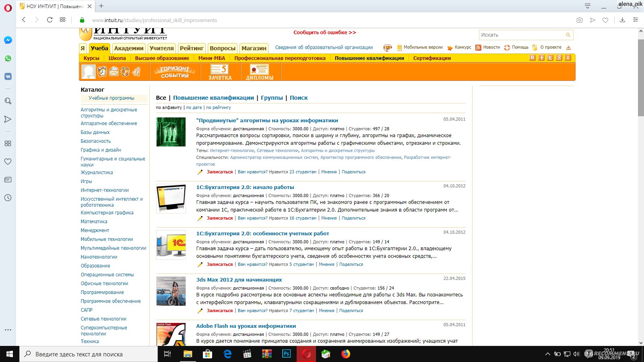Viewport: 644px width, 362px height.
Task: Open the Downloads panel
Action: click(x=622, y=20)
